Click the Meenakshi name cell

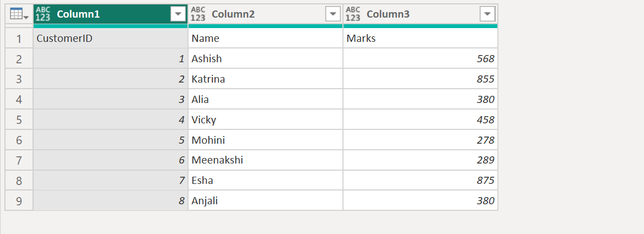click(x=265, y=160)
